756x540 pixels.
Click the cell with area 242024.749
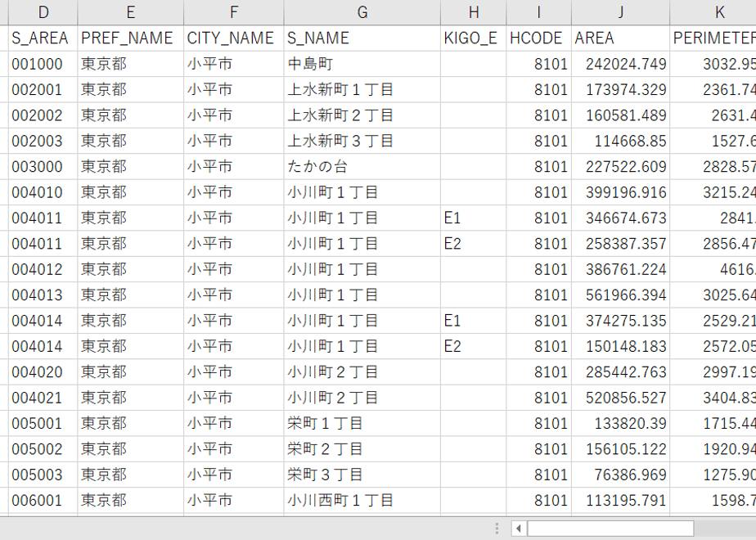click(620, 64)
